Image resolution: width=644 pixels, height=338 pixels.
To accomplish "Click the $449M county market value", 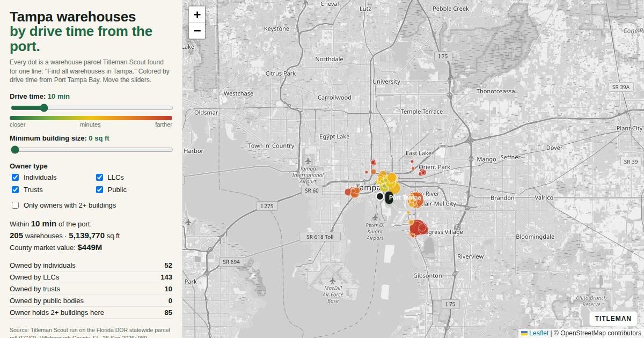I will [x=90, y=247].
